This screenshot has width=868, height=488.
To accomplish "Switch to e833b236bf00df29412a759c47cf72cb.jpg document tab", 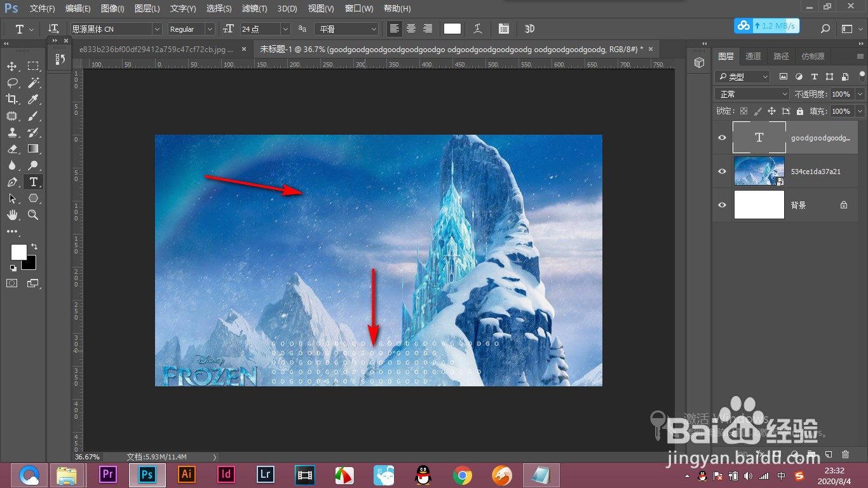I will (x=156, y=49).
